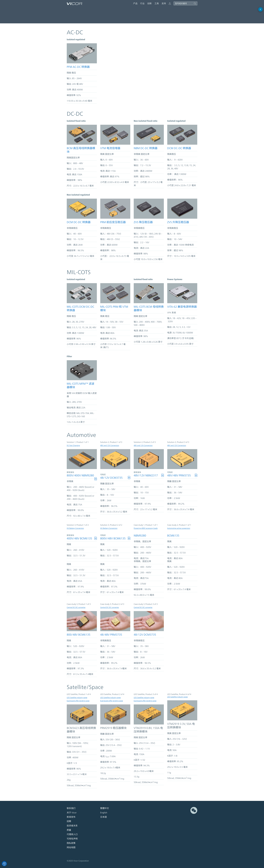Click the VITA-62 product image
This screenshot has height=868, width=264.
182,293
